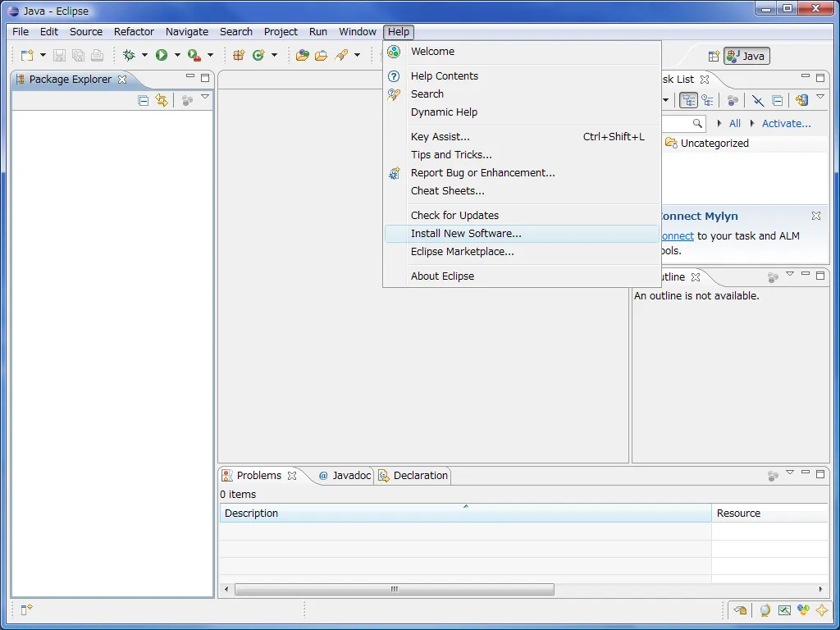Click the Report Bug icon in Help menu
The height and width of the screenshot is (630, 840).
[x=395, y=173]
